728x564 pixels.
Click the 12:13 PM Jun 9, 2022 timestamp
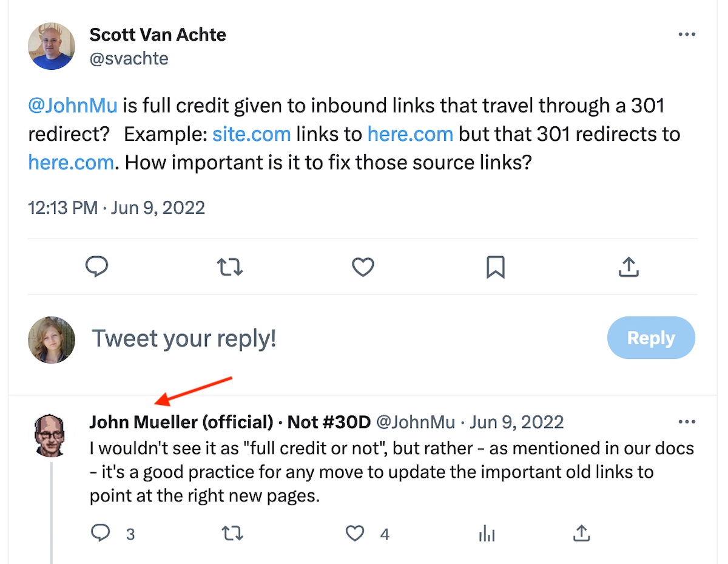coord(116,208)
